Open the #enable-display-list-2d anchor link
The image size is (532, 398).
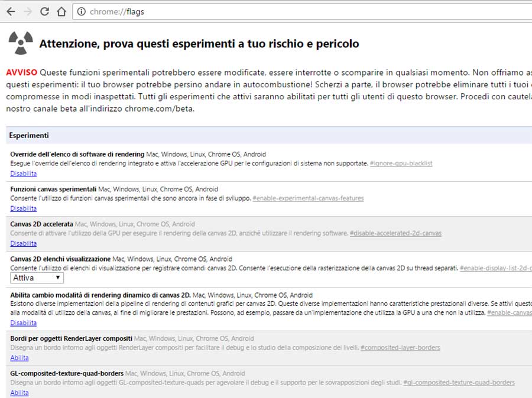(x=496, y=268)
